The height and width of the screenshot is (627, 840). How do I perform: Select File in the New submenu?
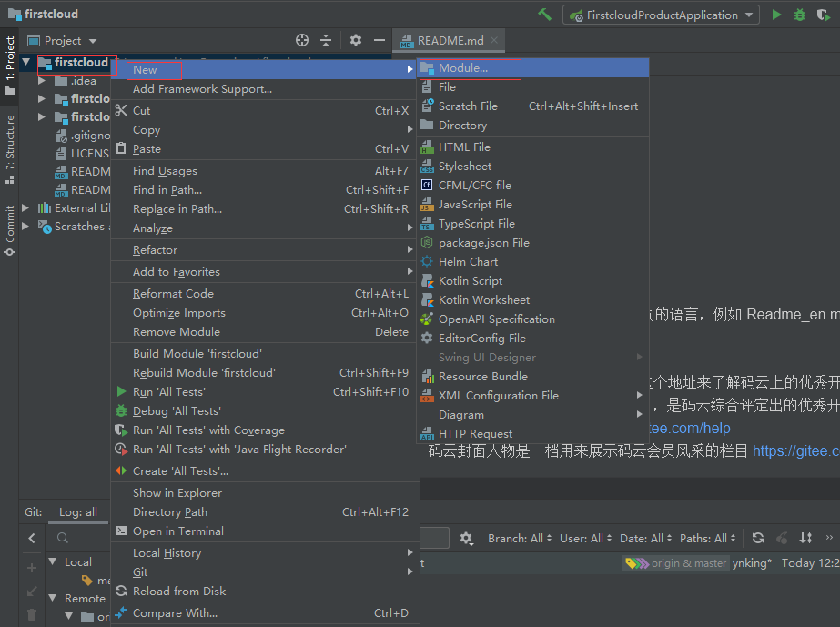[533, 87]
